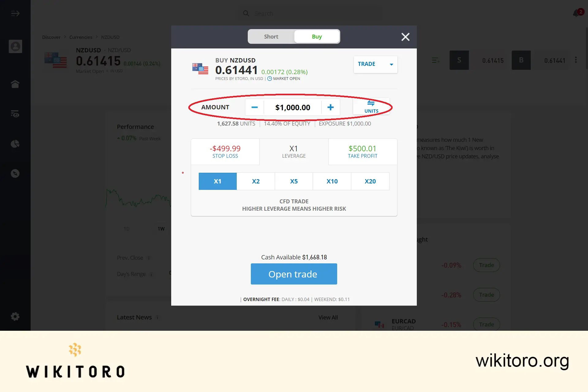Viewport: 588px width, 392px height.
Task: Click the home/dashboard sidebar icon
Action: pos(15,84)
